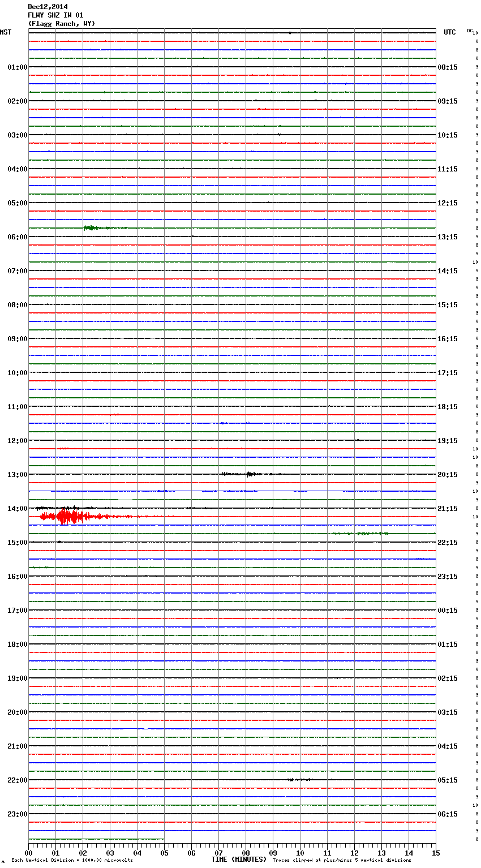Click the "09:00" MST time label

18,339
